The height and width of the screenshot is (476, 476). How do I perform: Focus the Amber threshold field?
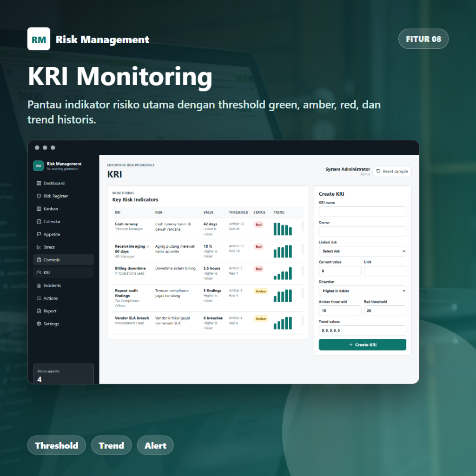click(x=340, y=311)
